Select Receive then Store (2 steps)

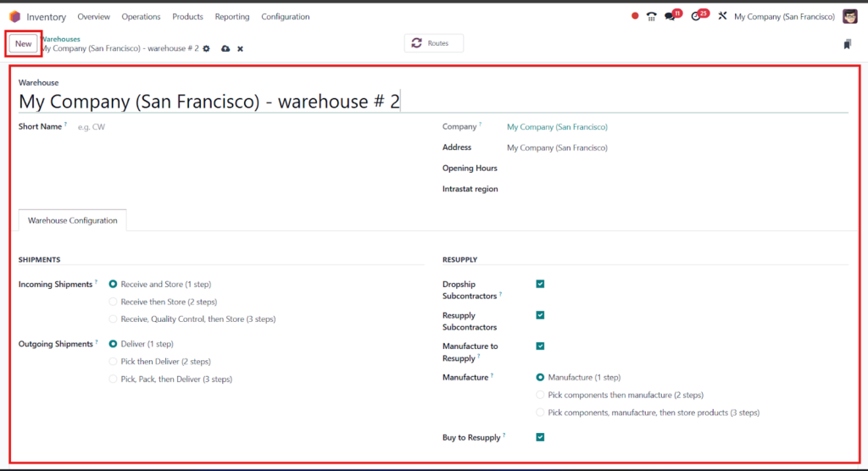click(113, 302)
